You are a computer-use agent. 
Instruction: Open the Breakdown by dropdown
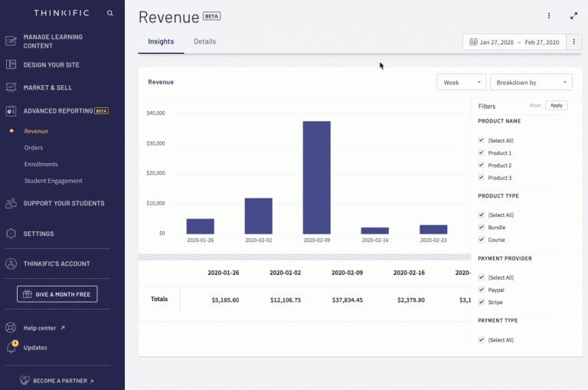[531, 82]
